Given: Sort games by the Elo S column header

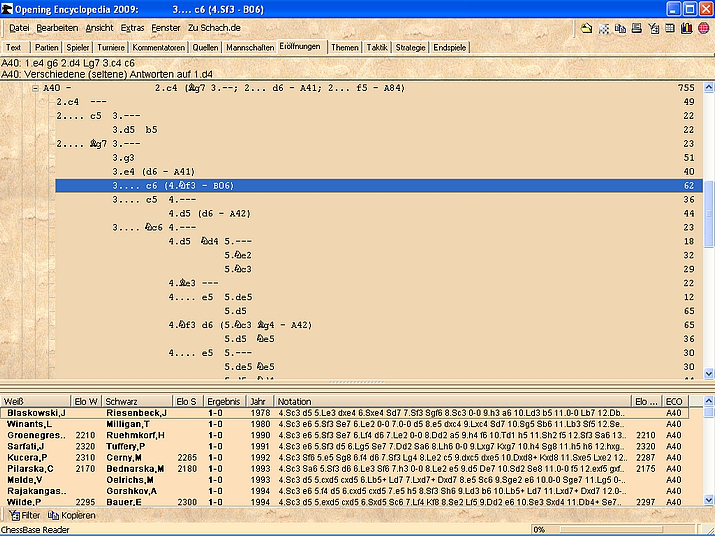Looking at the screenshot, I should (188, 401).
